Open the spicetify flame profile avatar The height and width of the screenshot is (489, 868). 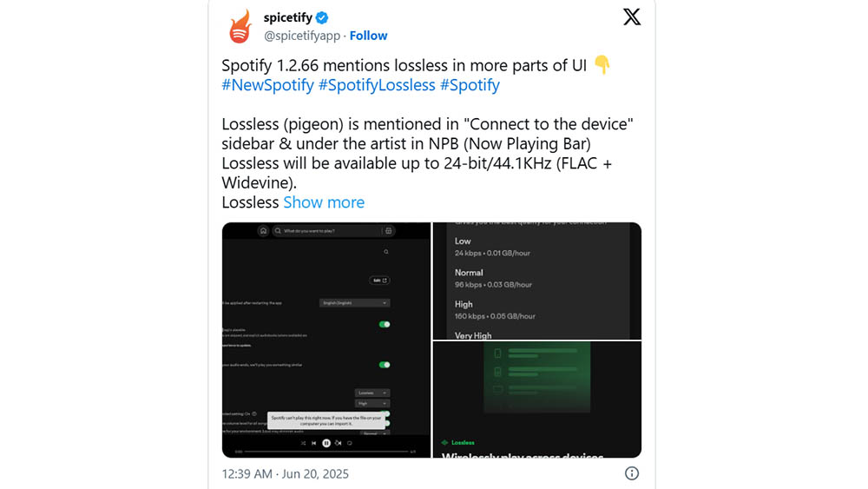pyautogui.click(x=240, y=26)
